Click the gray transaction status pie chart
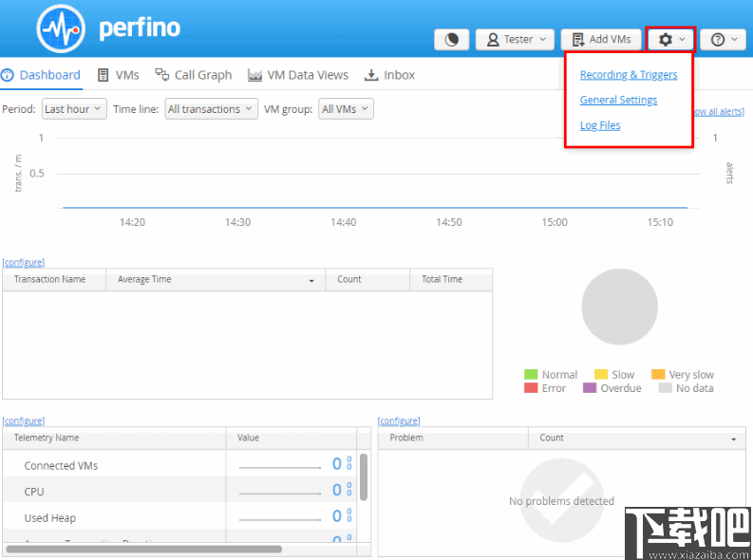Viewport: 753px width, 560px height. [x=619, y=307]
